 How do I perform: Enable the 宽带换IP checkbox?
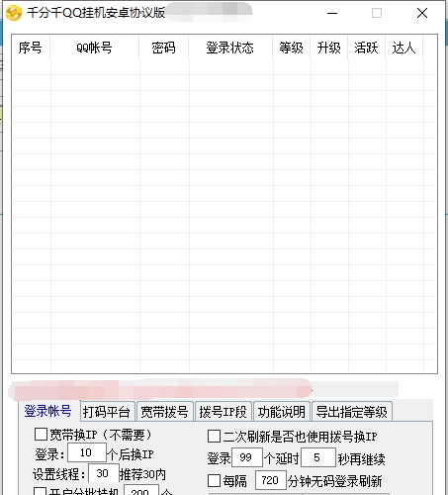pos(41,435)
